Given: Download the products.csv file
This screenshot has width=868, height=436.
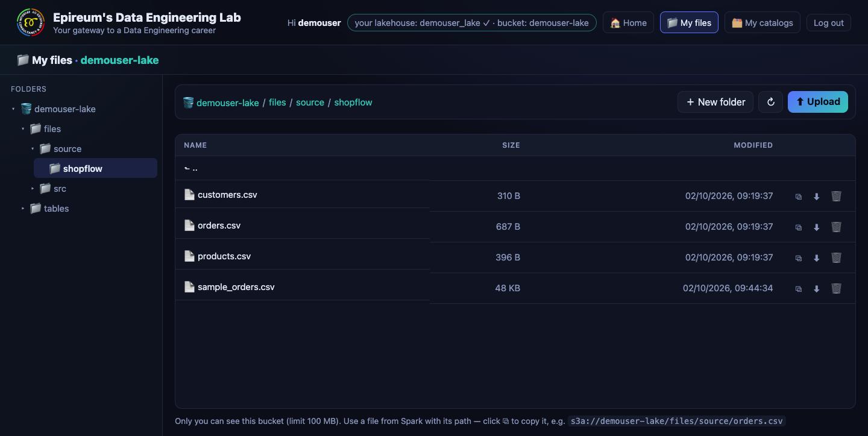Looking at the screenshot, I should pos(817,258).
